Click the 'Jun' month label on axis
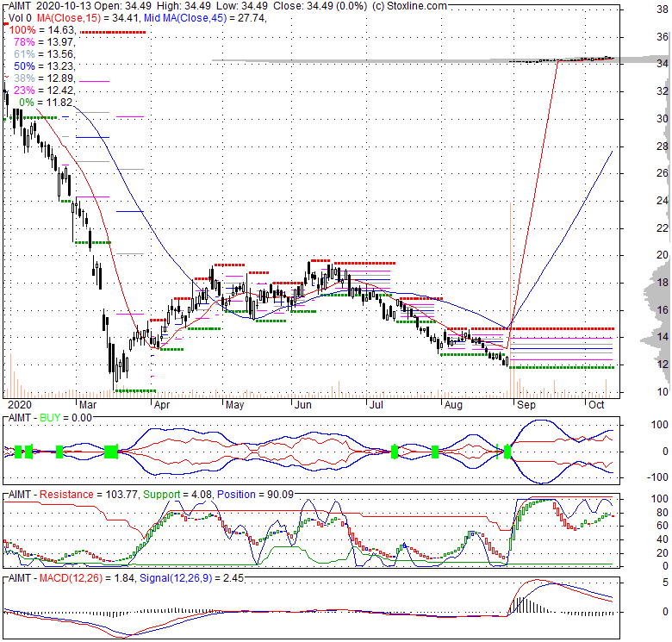Image resolution: width=672 pixels, height=642 pixels. 303,404
